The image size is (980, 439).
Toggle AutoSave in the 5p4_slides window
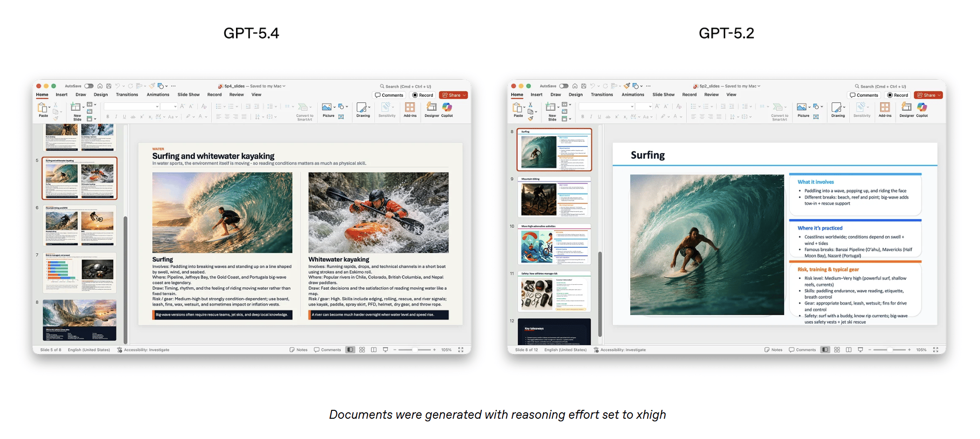pos(89,86)
